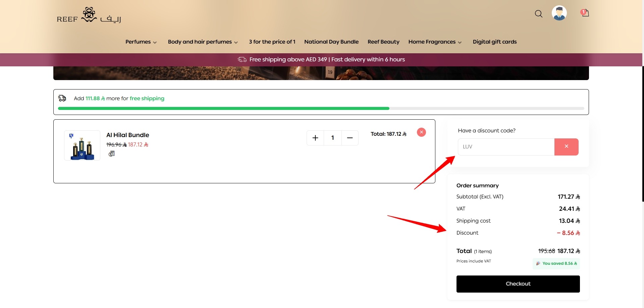The image size is (644, 308).
Task: Increase Al Hilal Bundle quantity
Action: [x=315, y=138]
